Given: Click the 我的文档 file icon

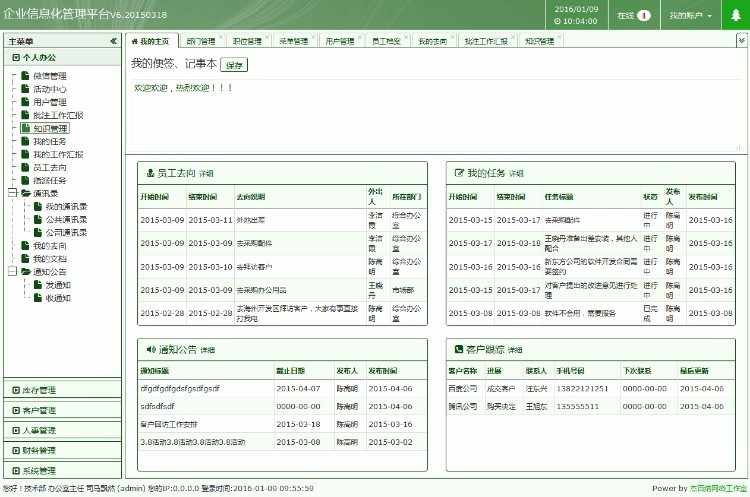Looking at the screenshot, I should pyautogui.click(x=25, y=259).
